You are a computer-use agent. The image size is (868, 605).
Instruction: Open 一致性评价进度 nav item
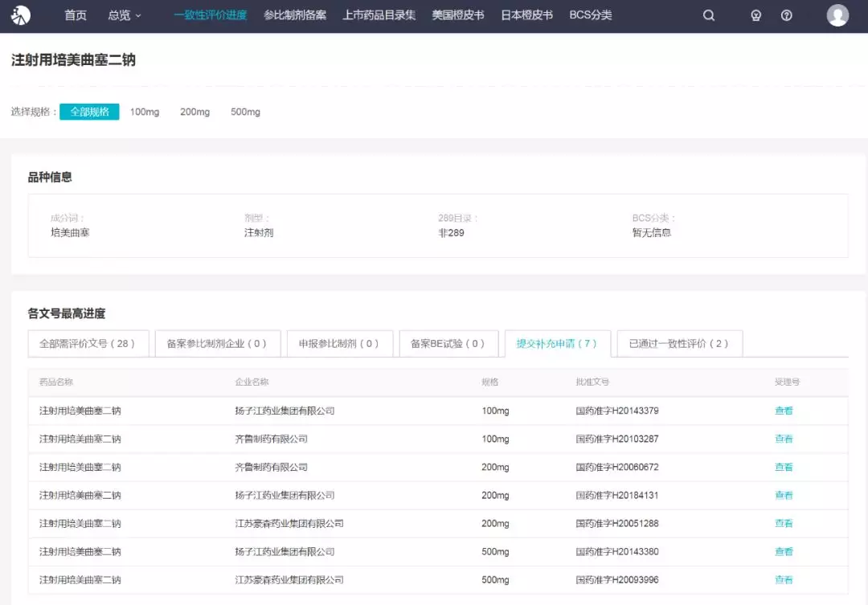tap(211, 15)
